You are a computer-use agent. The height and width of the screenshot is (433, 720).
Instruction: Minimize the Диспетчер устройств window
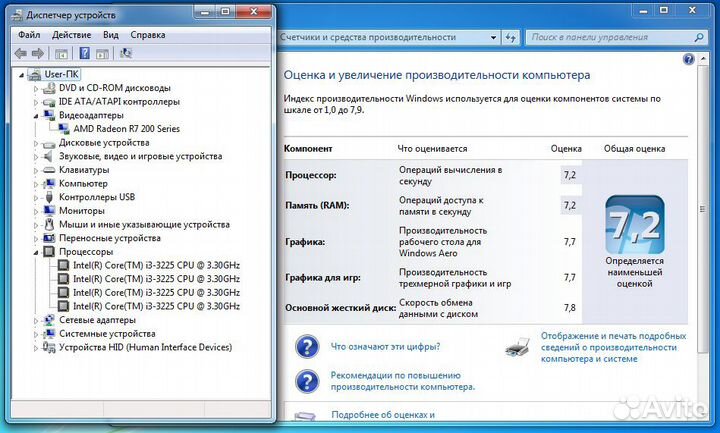tap(205, 11)
